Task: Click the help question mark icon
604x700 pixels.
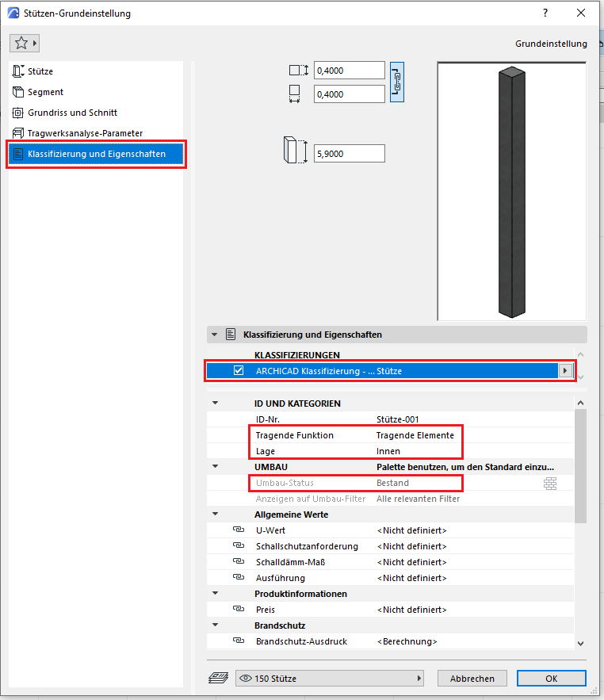Action: pyautogui.click(x=545, y=13)
